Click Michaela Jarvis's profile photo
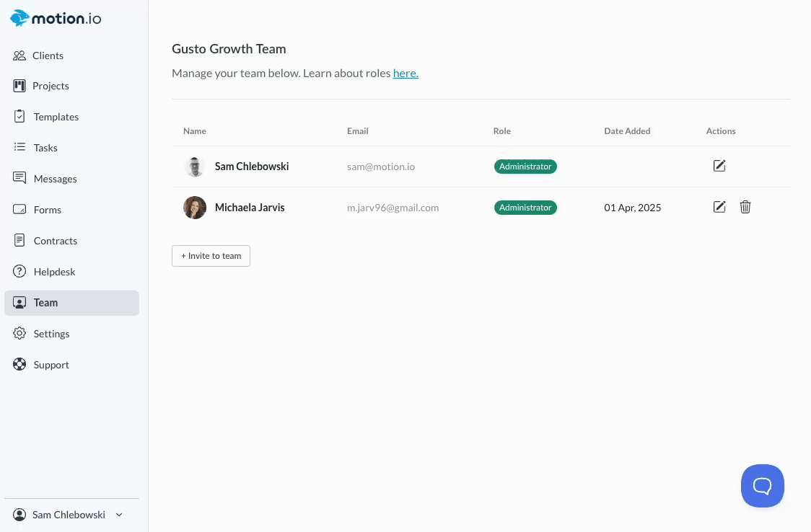Image resolution: width=811 pixels, height=532 pixels. click(x=195, y=208)
